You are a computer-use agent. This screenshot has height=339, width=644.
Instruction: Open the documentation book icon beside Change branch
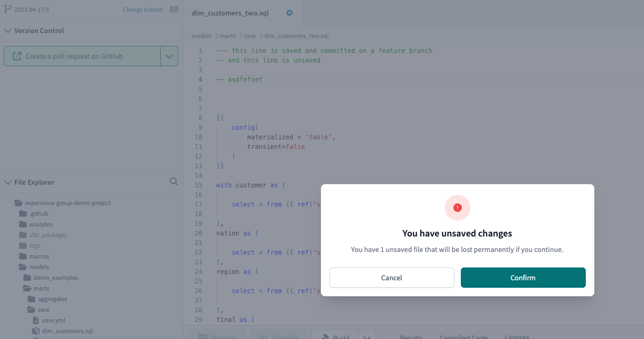tap(175, 9)
